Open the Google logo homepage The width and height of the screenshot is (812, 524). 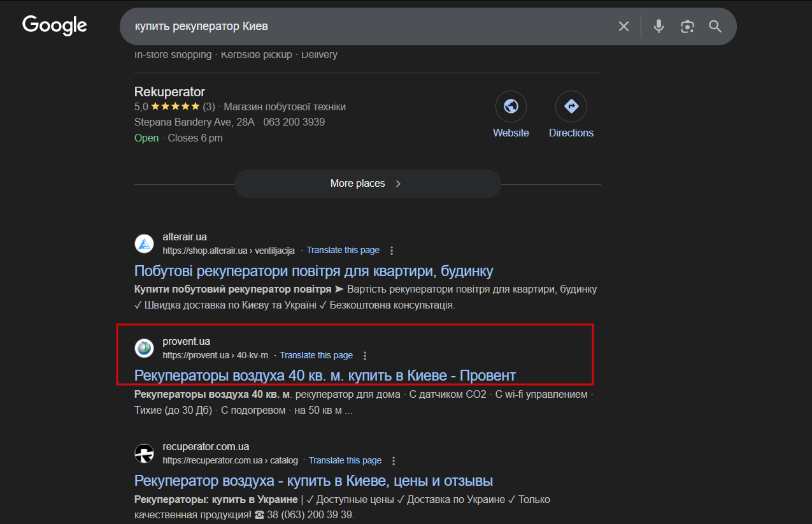[x=55, y=25]
